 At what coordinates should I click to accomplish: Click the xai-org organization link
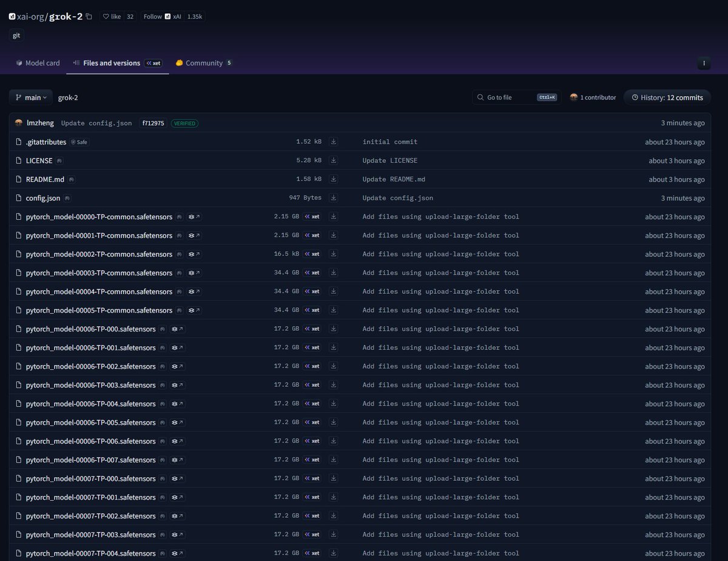tap(30, 16)
